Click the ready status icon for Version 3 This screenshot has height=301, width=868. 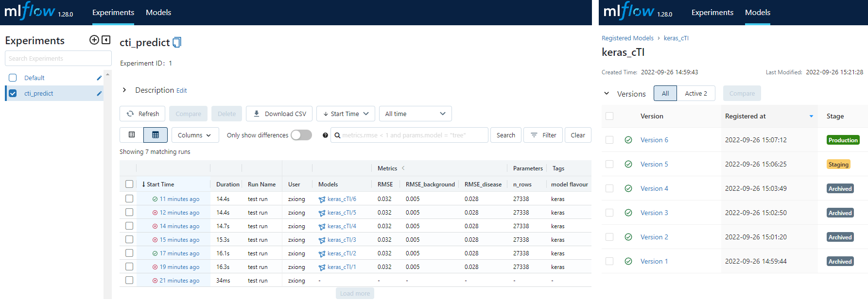(x=628, y=213)
